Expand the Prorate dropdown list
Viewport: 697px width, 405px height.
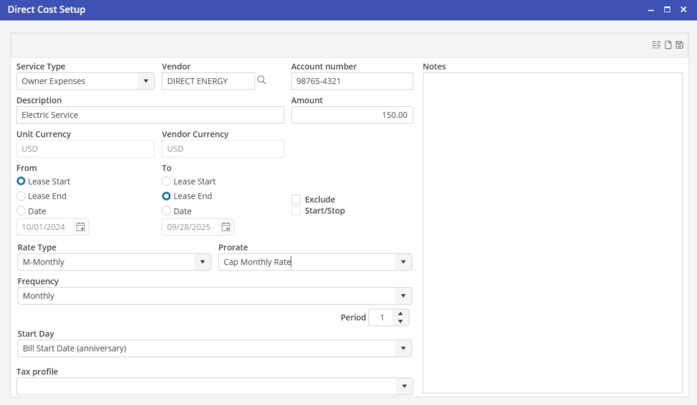pyautogui.click(x=403, y=262)
